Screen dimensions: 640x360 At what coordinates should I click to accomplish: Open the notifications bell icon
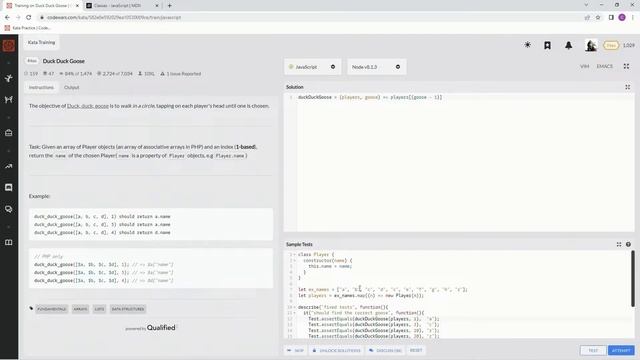point(568,45)
